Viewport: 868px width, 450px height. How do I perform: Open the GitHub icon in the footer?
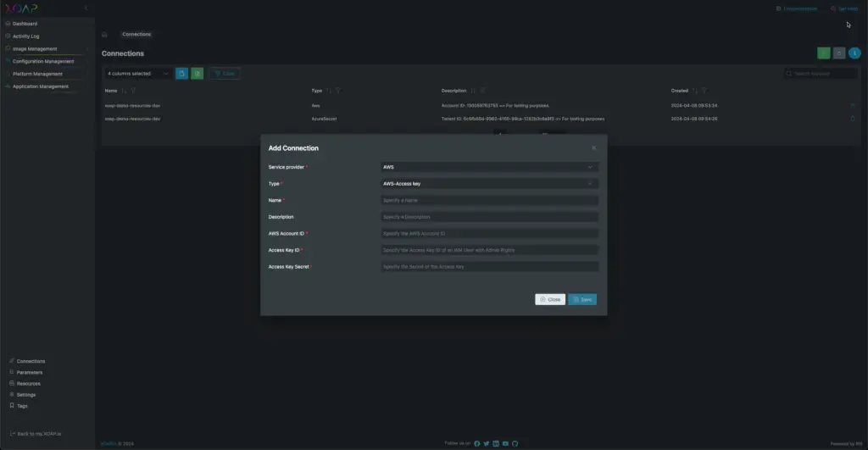515,443
